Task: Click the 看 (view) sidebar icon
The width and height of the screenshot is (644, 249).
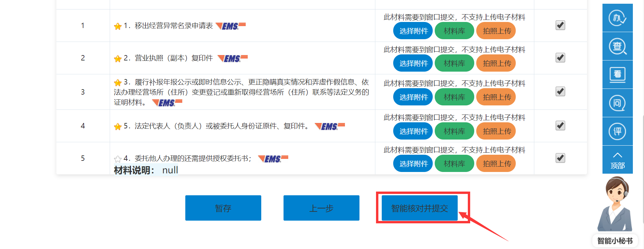Action: point(617,75)
